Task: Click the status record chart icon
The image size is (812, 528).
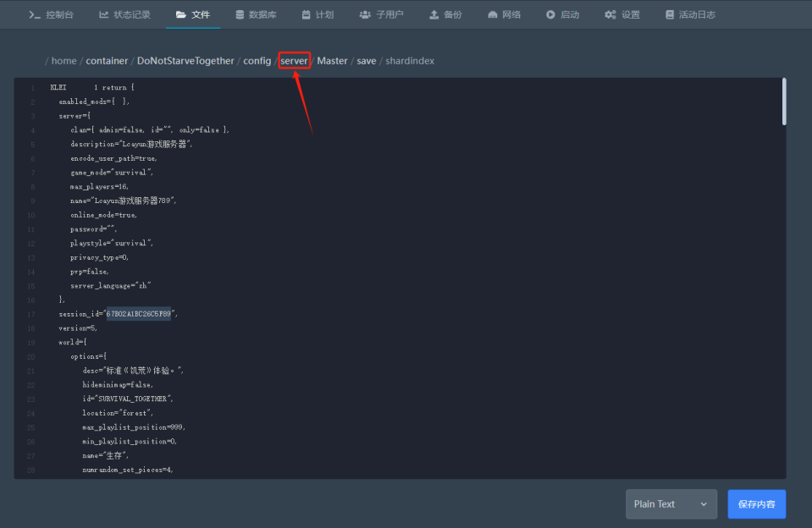Action: point(103,15)
